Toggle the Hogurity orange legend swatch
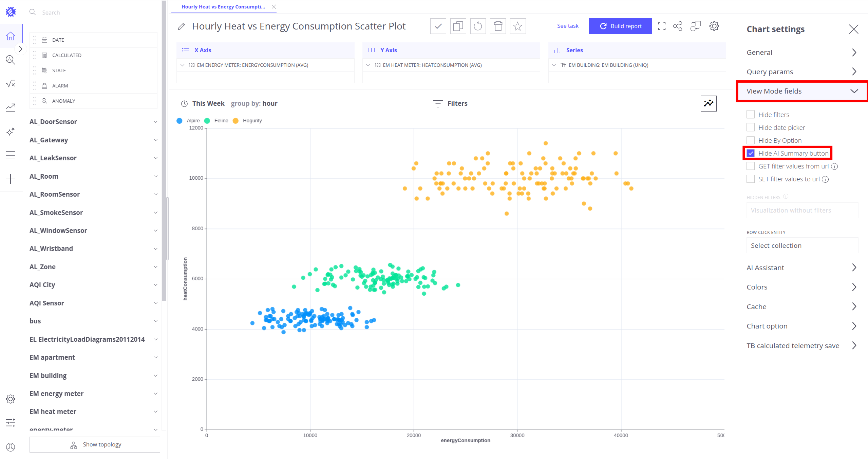 point(236,121)
